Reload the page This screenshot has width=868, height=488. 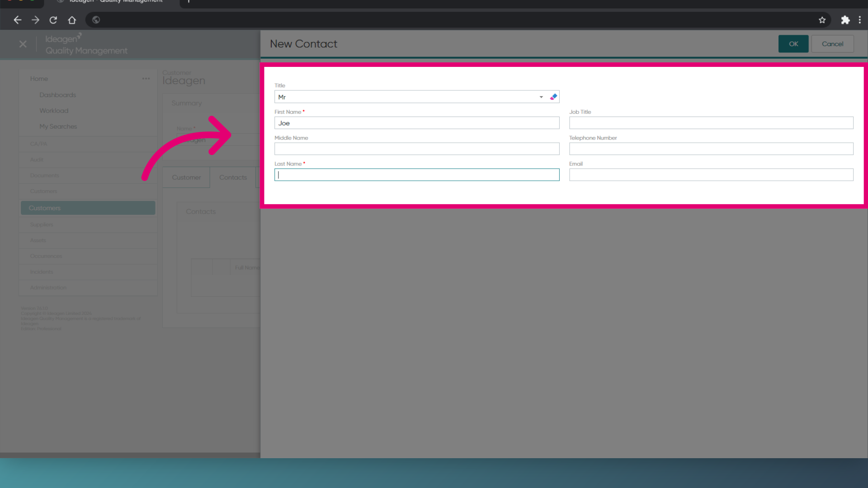point(53,20)
